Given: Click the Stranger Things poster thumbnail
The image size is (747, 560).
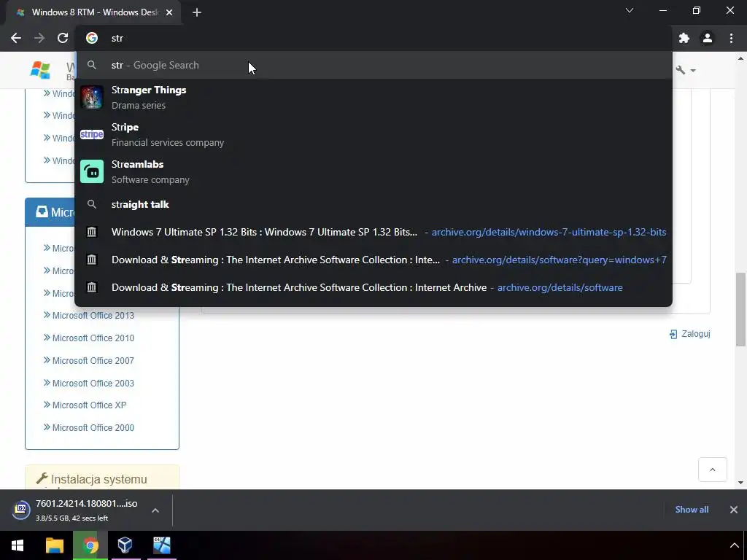Looking at the screenshot, I should point(92,97).
